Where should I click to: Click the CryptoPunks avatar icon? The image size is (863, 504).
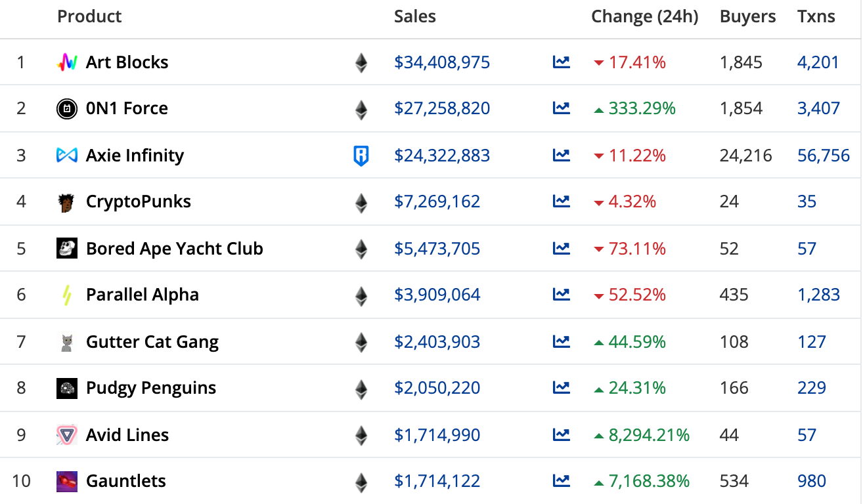67,202
